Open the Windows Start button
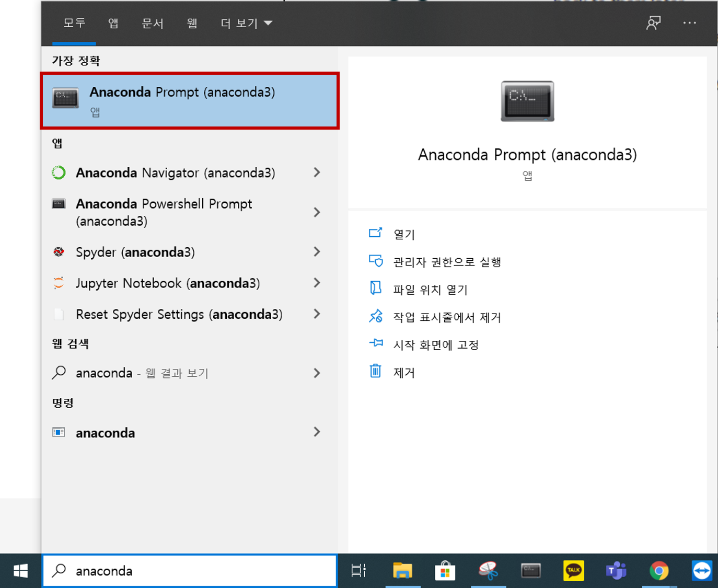The width and height of the screenshot is (718, 588). (x=20, y=571)
